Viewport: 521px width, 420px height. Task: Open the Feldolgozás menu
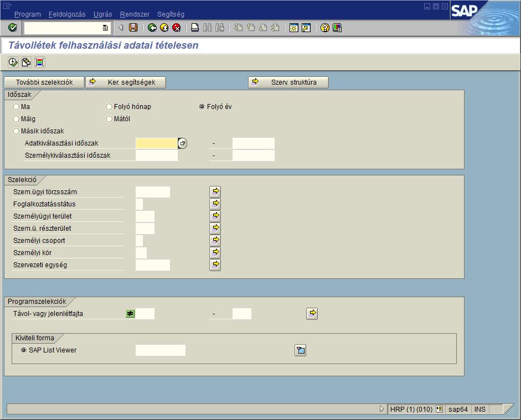[x=67, y=14]
